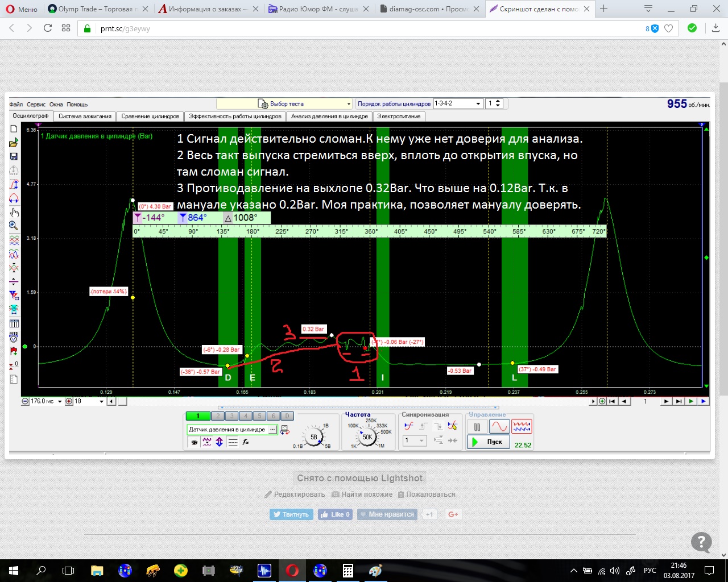728x582 pixels.
Task: Open the round help question mark button
Action: (x=701, y=542)
